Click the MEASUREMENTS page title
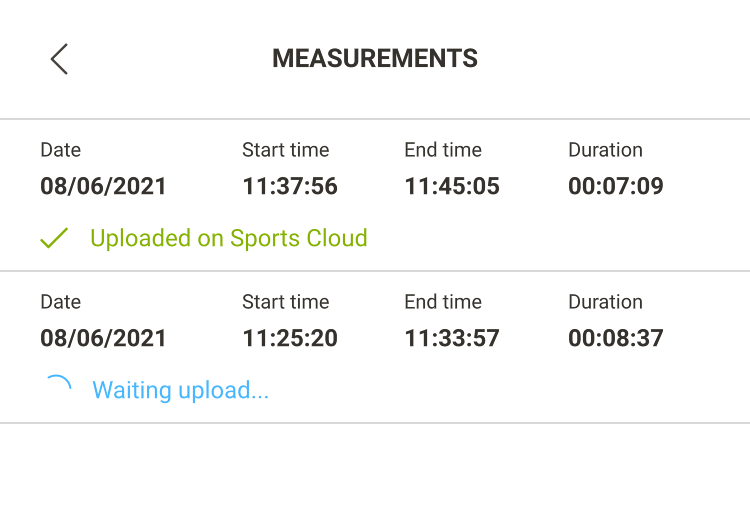 pos(375,58)
